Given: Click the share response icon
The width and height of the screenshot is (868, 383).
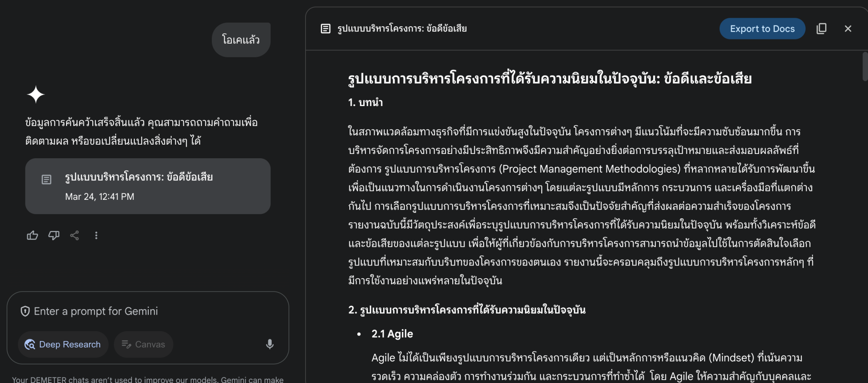Looking at the screenshot, I should [75, 235].
